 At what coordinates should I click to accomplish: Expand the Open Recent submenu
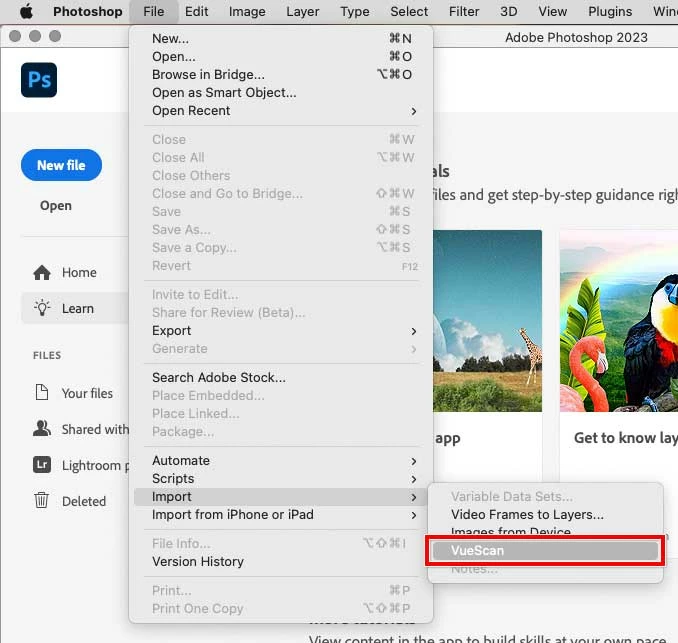281,111
